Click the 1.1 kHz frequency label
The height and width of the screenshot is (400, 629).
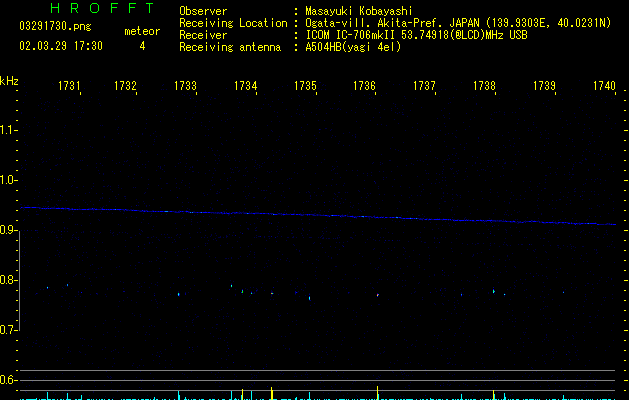(8, 130)
